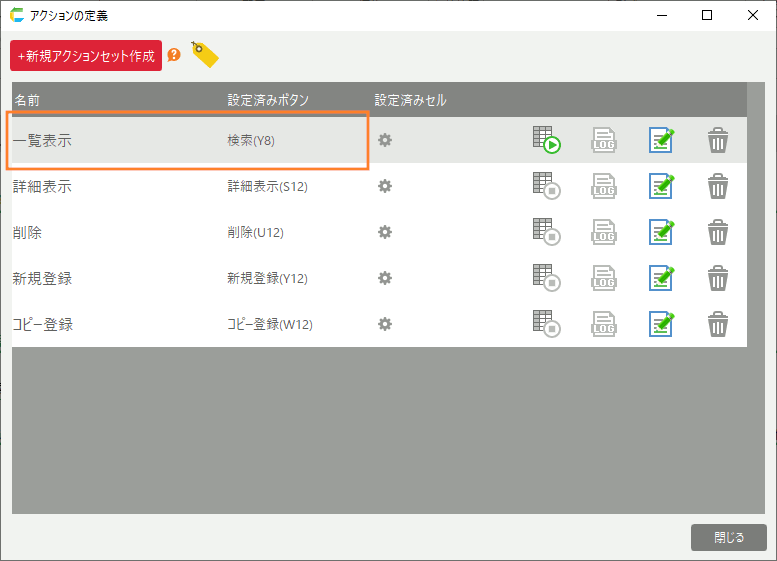Edit the 削除 action set

660,232
